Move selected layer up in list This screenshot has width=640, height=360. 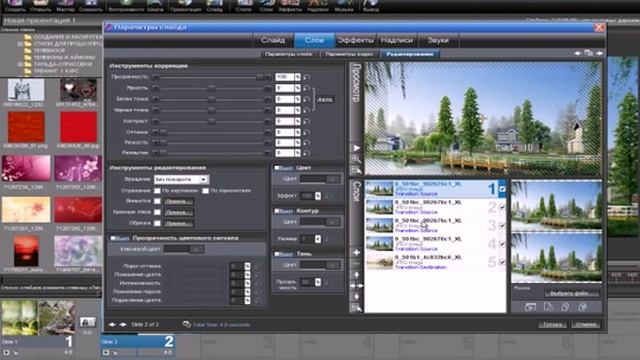[x=356, y=275]
